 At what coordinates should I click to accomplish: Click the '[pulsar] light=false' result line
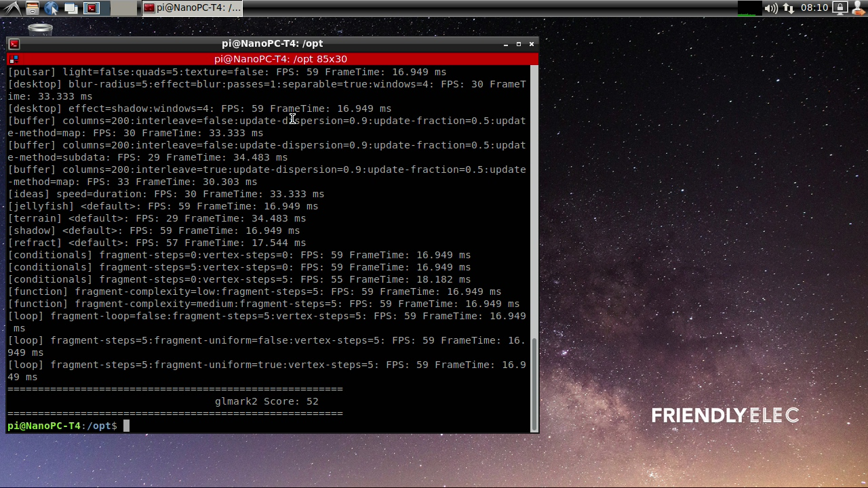pos(227,72)
